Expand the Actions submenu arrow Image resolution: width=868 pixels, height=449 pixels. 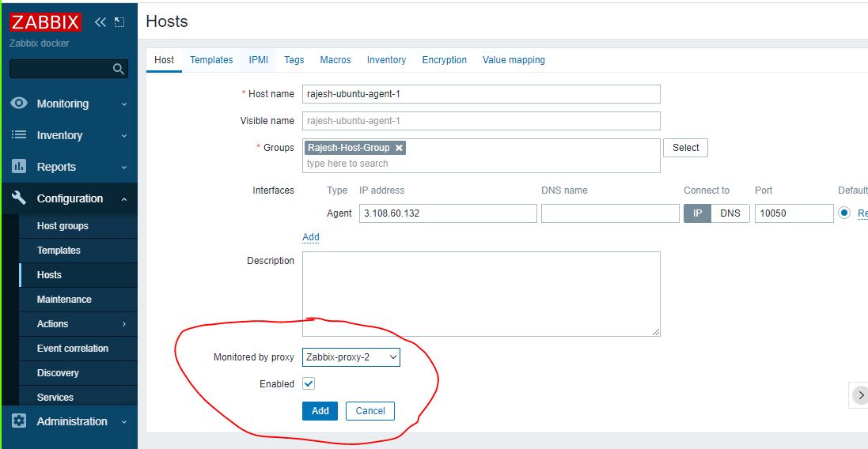click(x=124, y=324)
